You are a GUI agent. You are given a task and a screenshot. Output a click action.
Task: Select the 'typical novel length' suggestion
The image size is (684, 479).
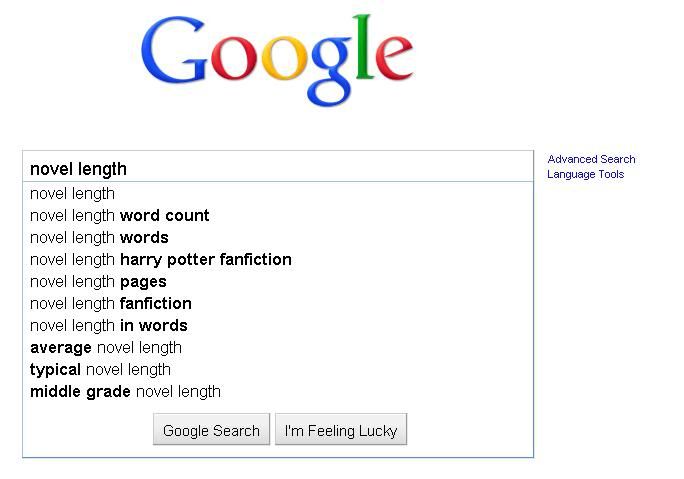pyautogui.click(x=100, y=369)
